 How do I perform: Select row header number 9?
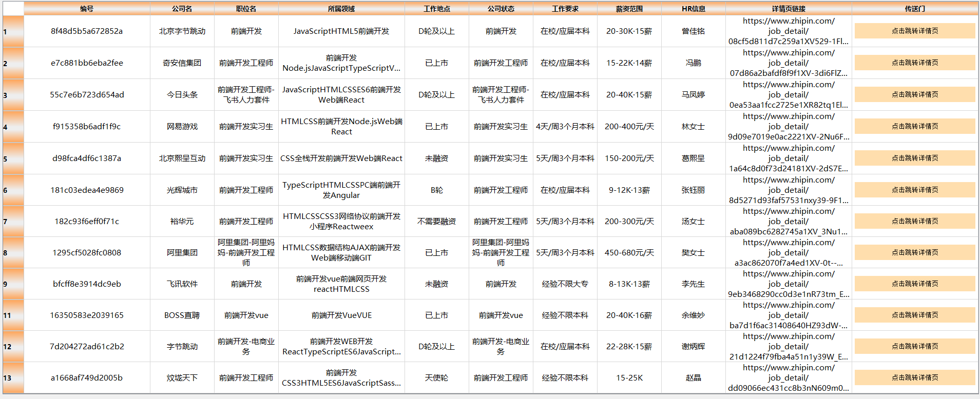point(13,284)
